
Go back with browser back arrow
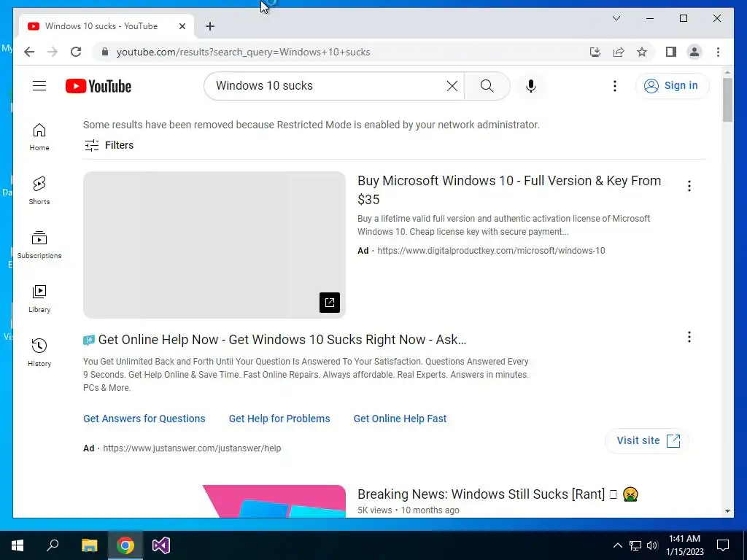coord(29,52)
